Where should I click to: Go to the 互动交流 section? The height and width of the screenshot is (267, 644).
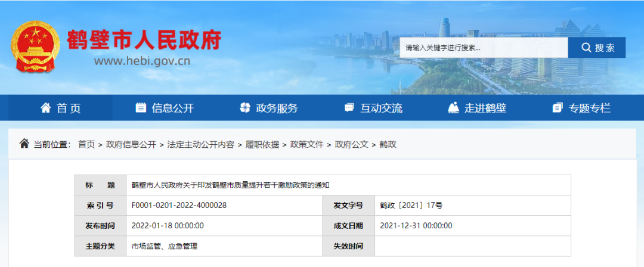[381, 108]
